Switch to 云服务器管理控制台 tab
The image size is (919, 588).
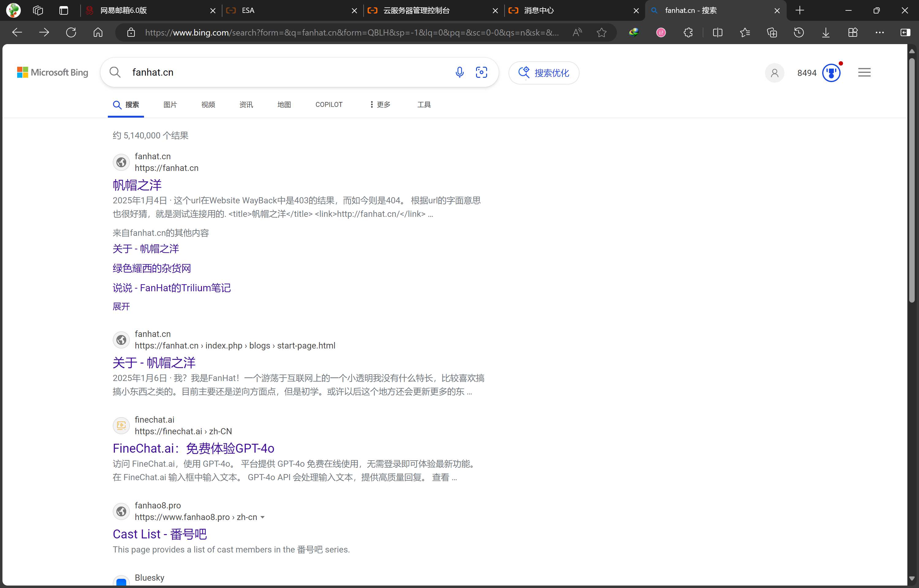click(x=433, y=10)
